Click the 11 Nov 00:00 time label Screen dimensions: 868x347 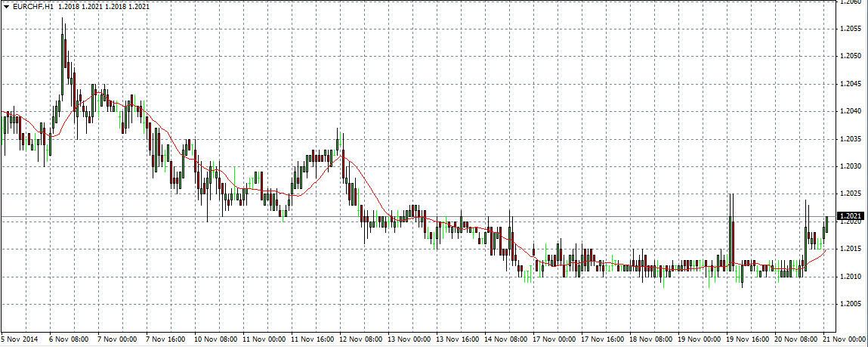pyautogui.click(x=265, y=338)
